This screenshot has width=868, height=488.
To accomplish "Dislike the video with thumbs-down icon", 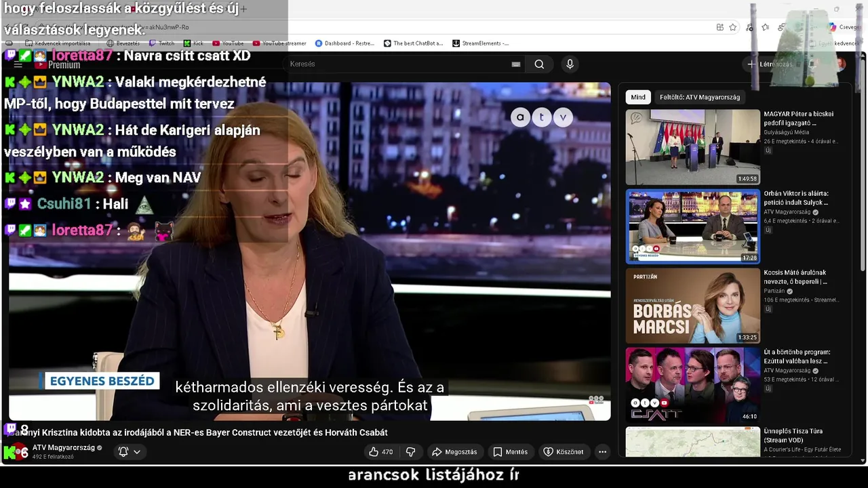I will (x=411, y=451).
